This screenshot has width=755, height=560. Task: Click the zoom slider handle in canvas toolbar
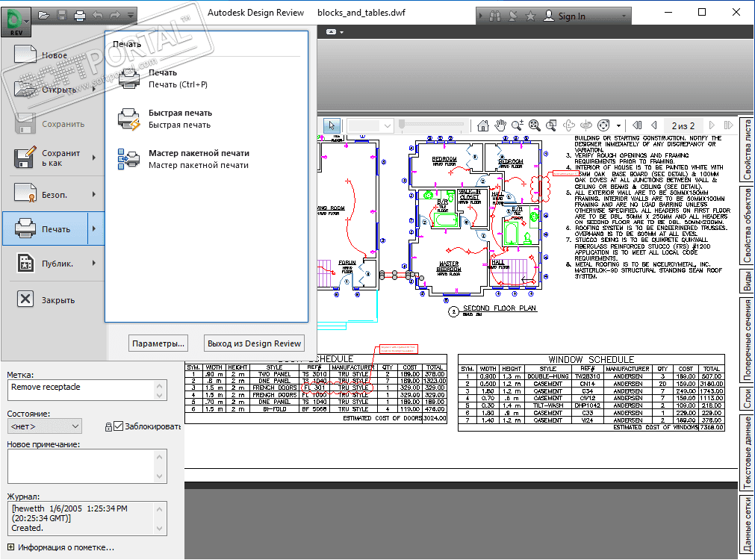402,125
